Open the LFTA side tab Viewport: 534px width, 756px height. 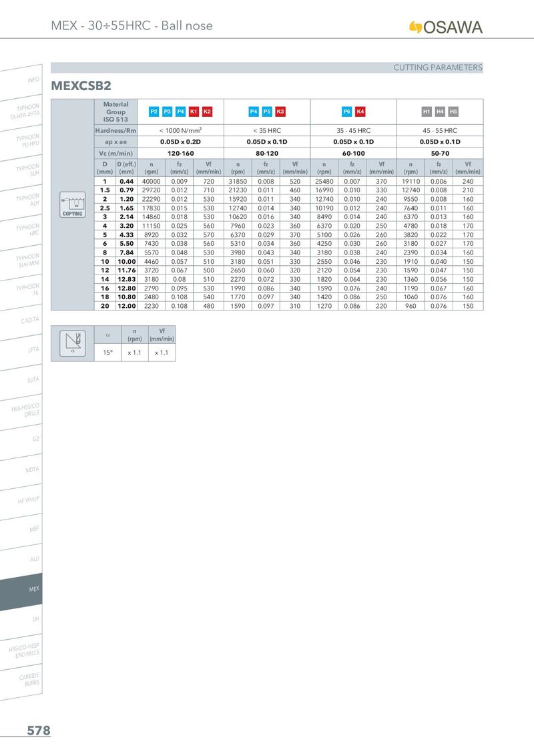pyautogui.click(x=21, y=351)
